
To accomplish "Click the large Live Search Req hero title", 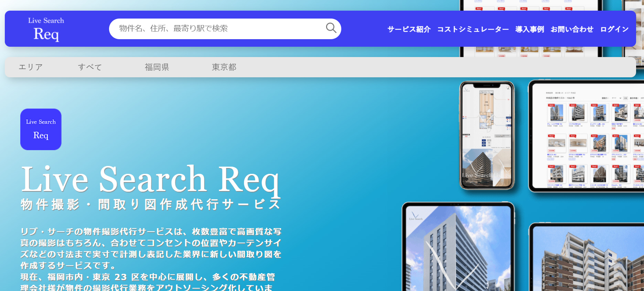I will 150,179.
